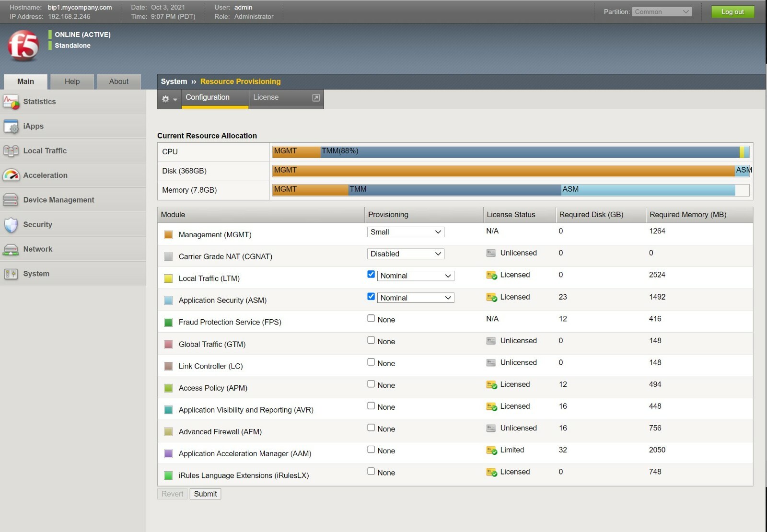
Task: Switch to the Main tab
Action: click(26, 81)
